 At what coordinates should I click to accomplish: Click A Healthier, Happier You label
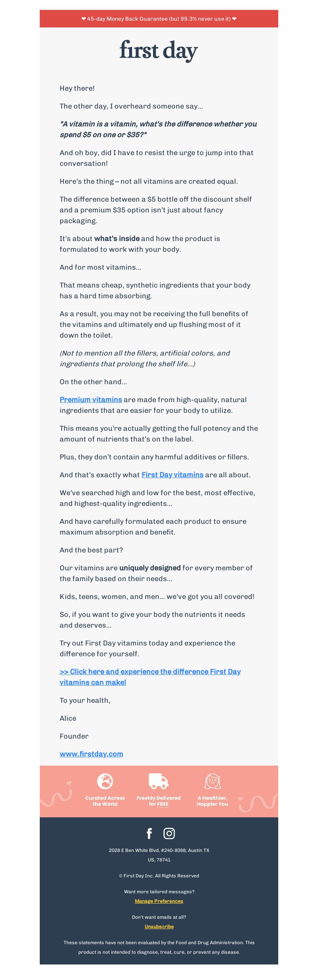(212, 801)
